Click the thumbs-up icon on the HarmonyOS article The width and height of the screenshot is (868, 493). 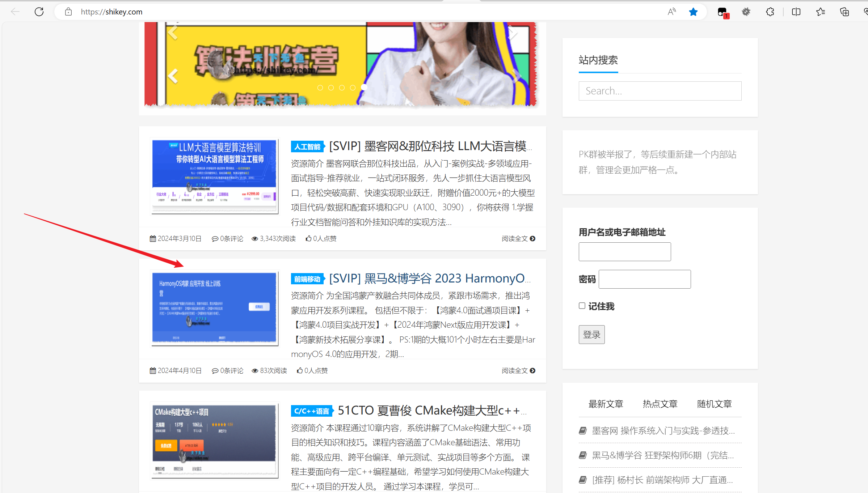coord(299,370)
